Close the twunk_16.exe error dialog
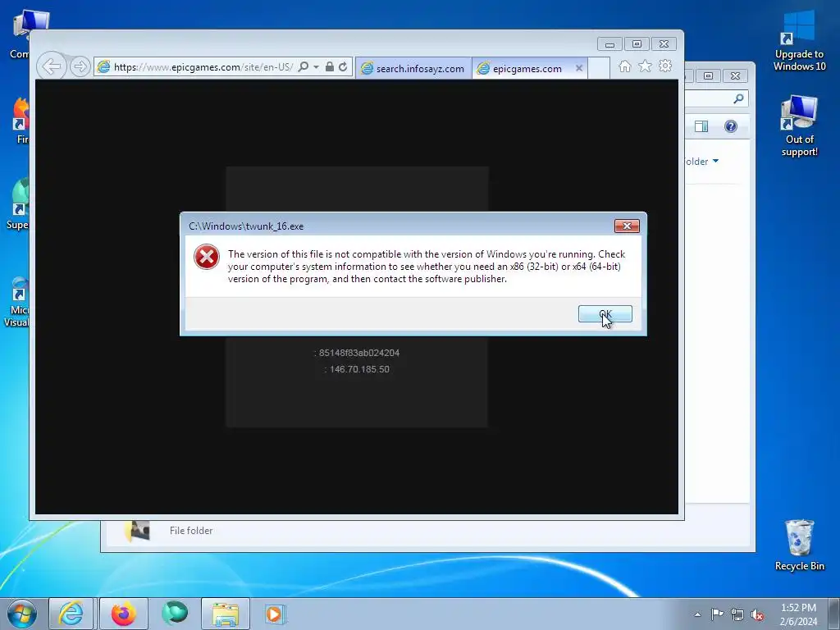Image resolution: width=840 pixels, height=630 pixels. (627, 226)
